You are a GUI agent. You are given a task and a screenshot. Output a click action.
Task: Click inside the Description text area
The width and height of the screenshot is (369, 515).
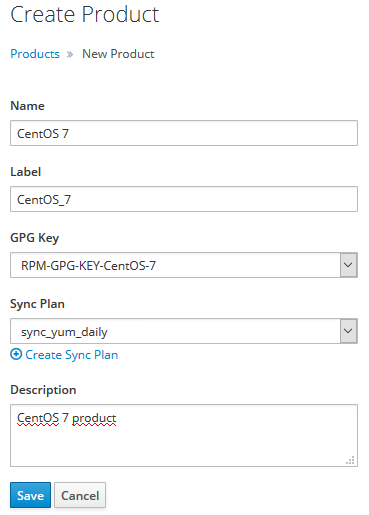pos(184,435)
